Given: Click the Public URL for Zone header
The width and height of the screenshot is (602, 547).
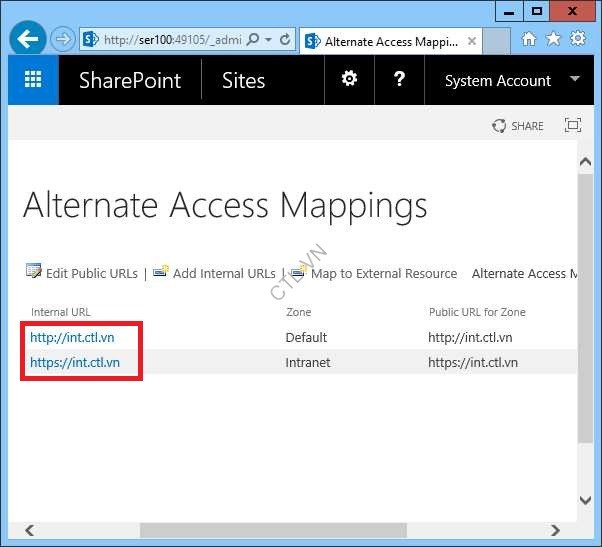Looking at the screenshot, I should 477,312.
